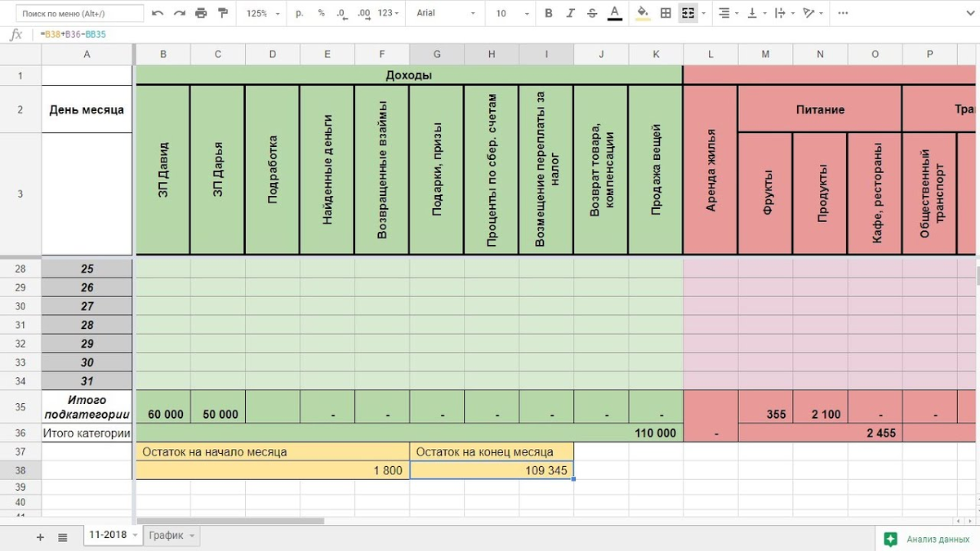Image resolution: width=980 pixels, height=551 pixels.
Task: Click the Redo arrow icon
Action: point(180,13)
